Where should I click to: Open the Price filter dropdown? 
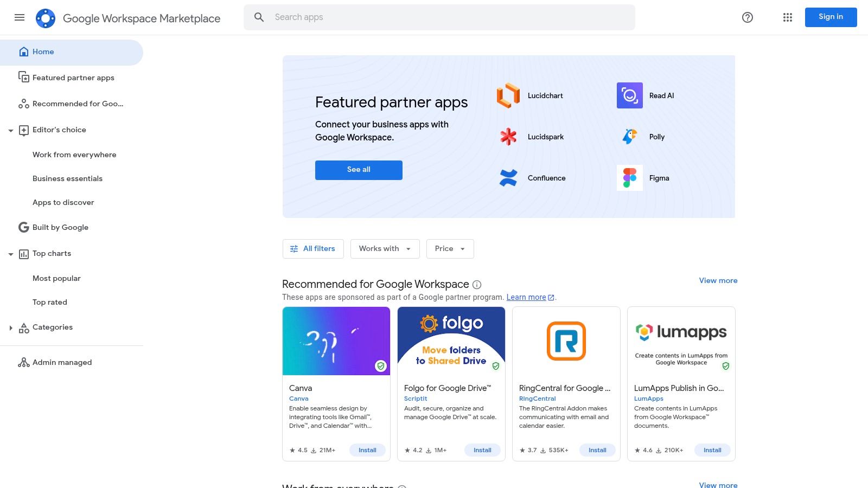tap(449, 248)
